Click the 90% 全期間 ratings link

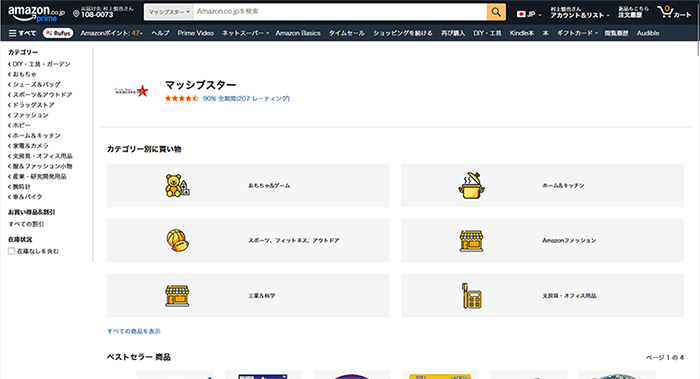246,99
